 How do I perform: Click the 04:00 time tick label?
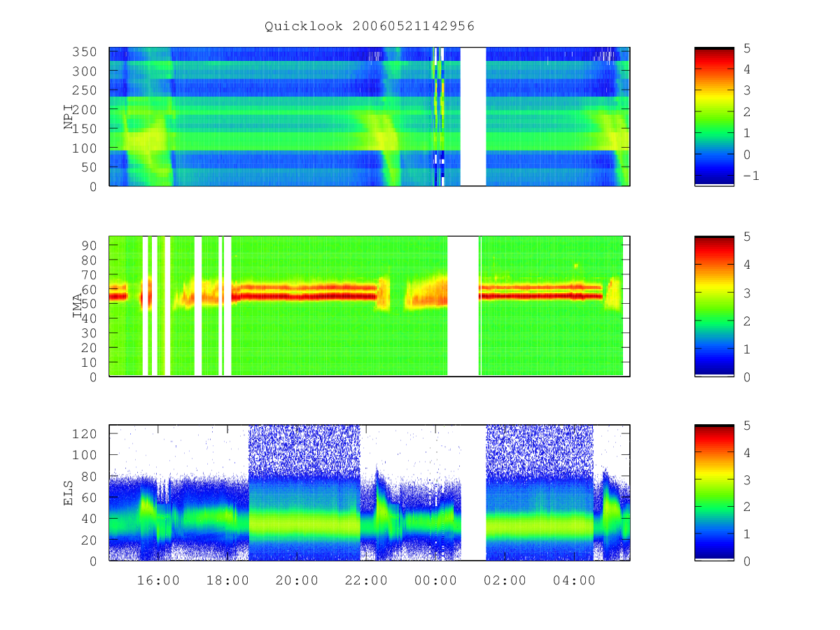tap(574, 581)
